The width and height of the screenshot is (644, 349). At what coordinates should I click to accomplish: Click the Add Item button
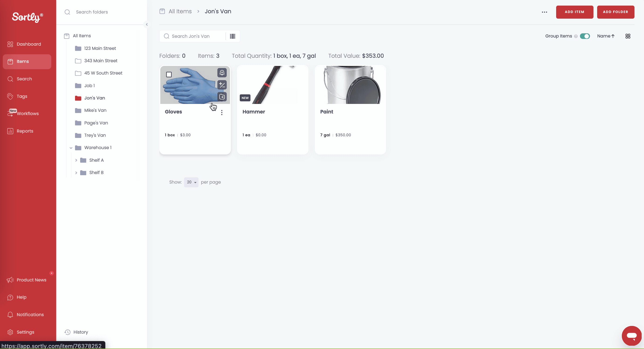click(x=575, y=12)
